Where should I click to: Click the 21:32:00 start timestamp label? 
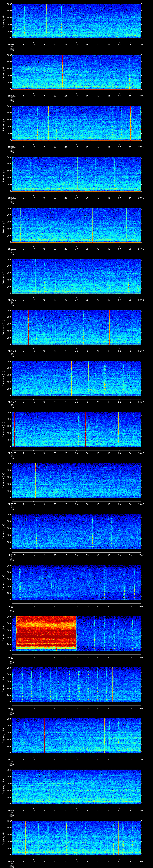12,861
